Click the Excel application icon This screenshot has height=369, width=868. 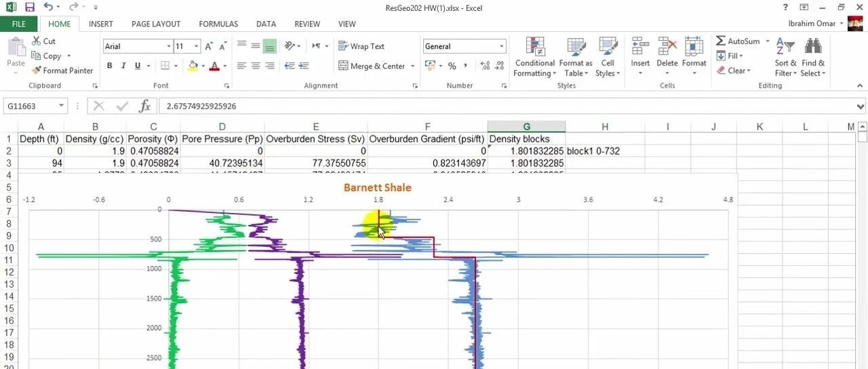[11, 7]
